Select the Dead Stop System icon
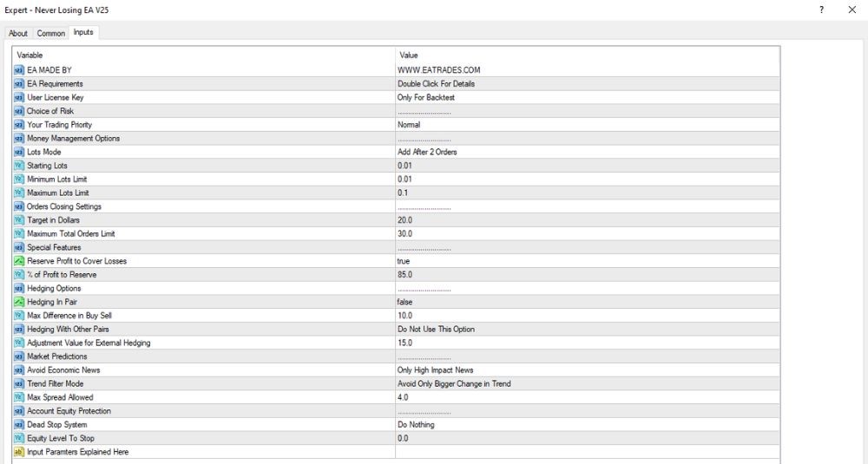 pos(19,425)
